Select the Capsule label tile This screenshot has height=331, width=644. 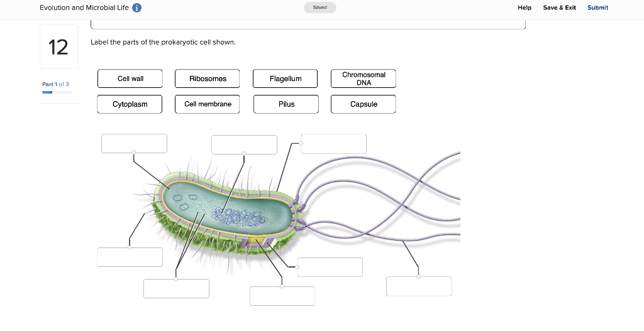[364, 104]
